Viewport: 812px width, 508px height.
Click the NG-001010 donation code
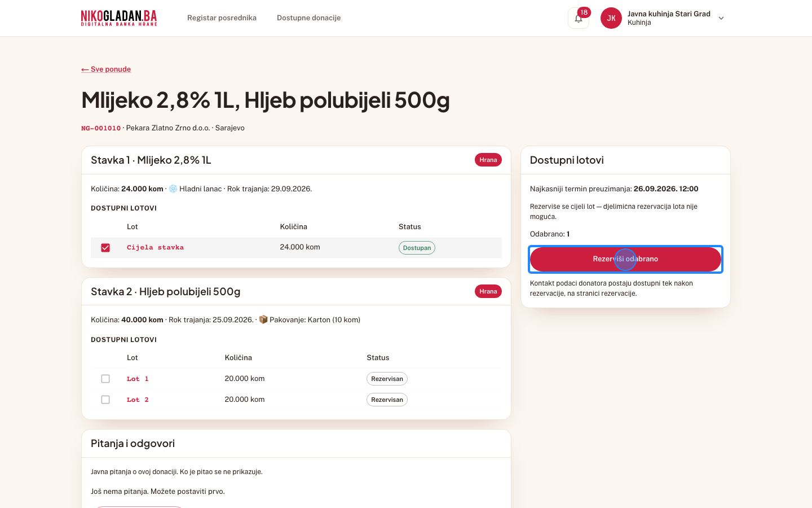[x=101, y=128]
